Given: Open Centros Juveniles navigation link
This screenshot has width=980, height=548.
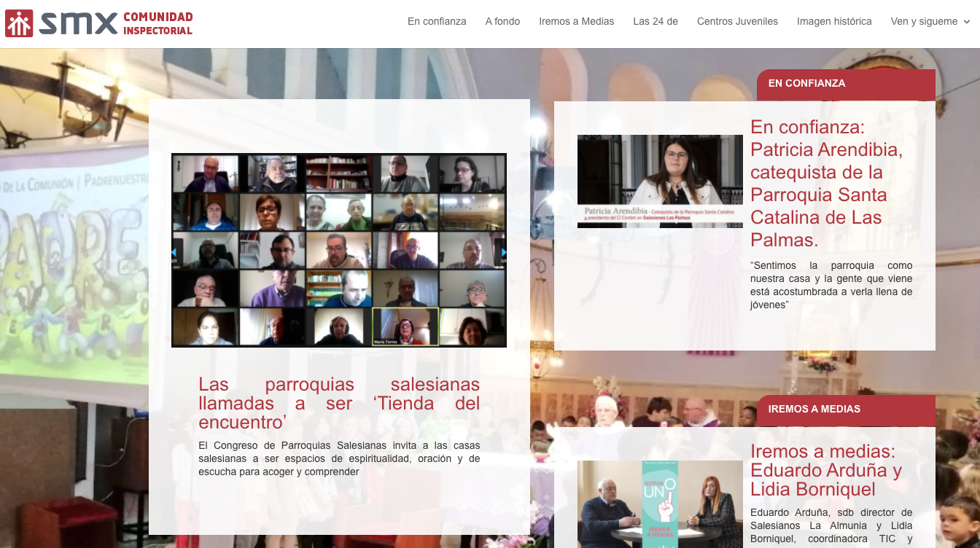Looking at the screenshot, I should (737, 22).
